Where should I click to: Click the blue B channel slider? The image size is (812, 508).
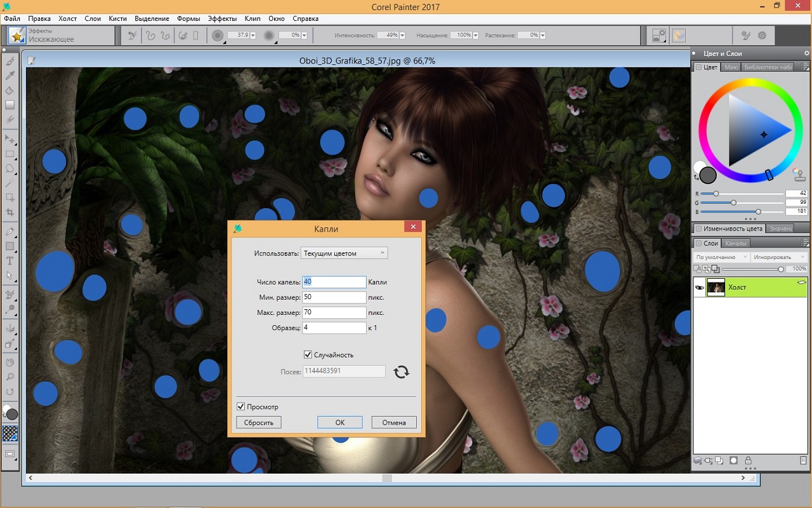pyautogui.click(x=758, y=211)
